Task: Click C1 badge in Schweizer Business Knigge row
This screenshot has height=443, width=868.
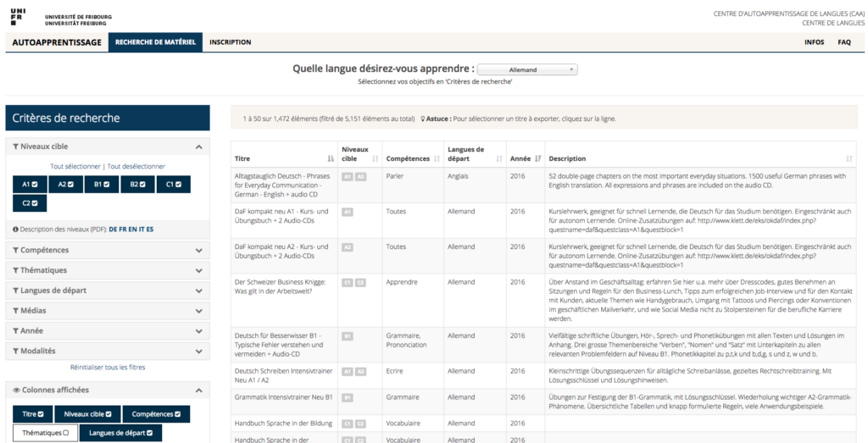Action: point(348,283)
